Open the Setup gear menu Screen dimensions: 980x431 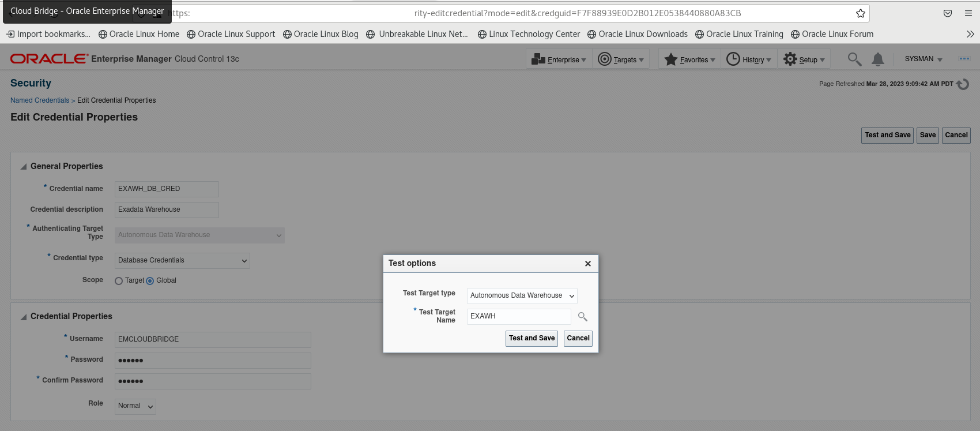pyautogui.click(x=804, y=59)
